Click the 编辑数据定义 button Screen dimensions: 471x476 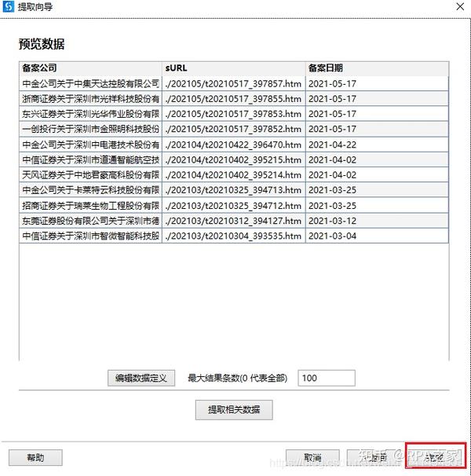[141, 378]
